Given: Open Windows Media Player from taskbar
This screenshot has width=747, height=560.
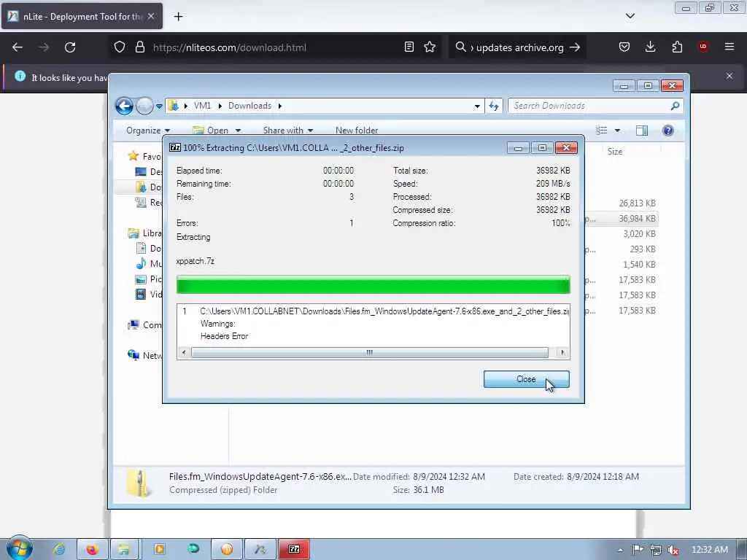Looking at the screenshot, I should point(160,549).
